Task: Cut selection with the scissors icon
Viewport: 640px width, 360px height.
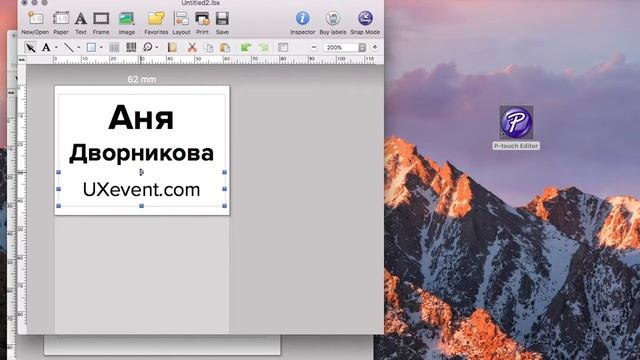Action: tap(192, 47)
